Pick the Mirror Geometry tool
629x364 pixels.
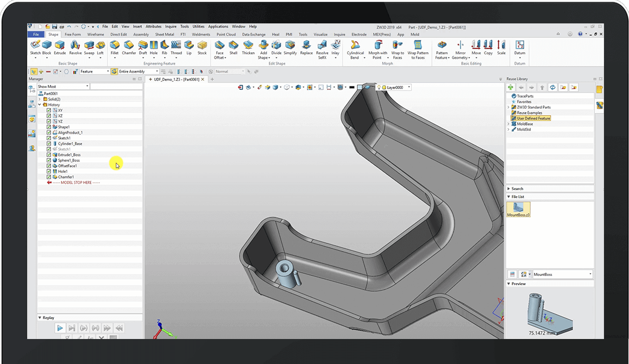point(461,50)
